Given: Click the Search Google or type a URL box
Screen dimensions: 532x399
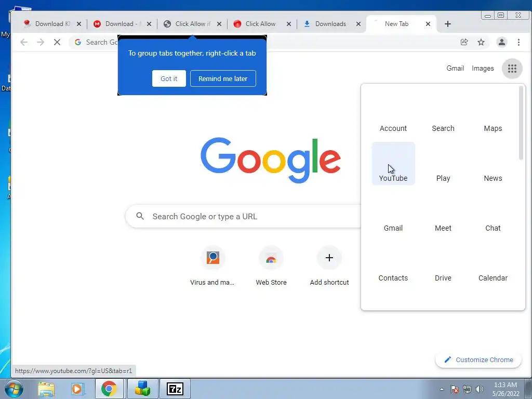Looking at the screenshot, I should click(x=243, y=216).
